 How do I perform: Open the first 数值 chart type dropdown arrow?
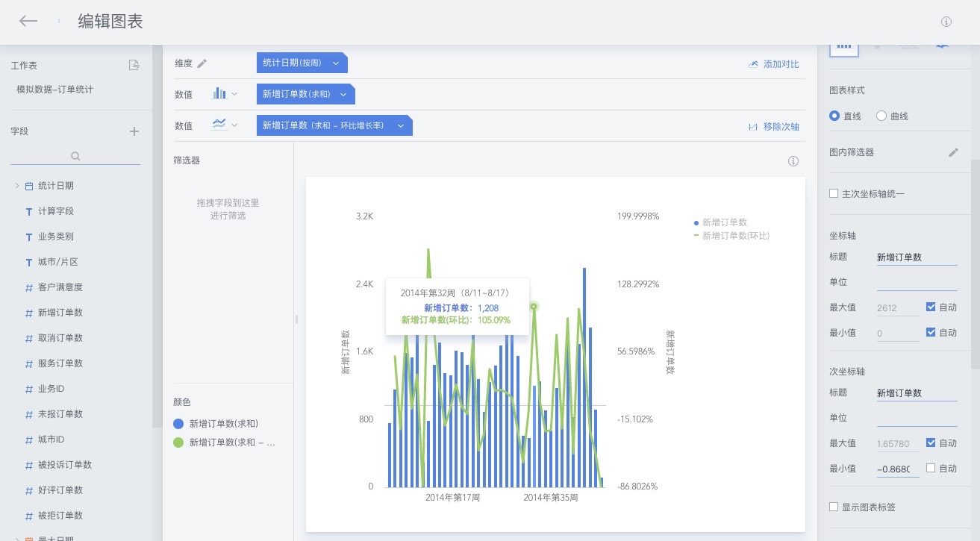pos(234,94)
